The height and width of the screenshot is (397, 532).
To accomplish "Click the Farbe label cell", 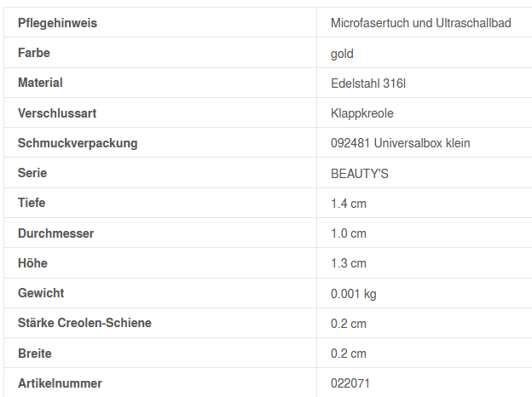I will (34, 53).
